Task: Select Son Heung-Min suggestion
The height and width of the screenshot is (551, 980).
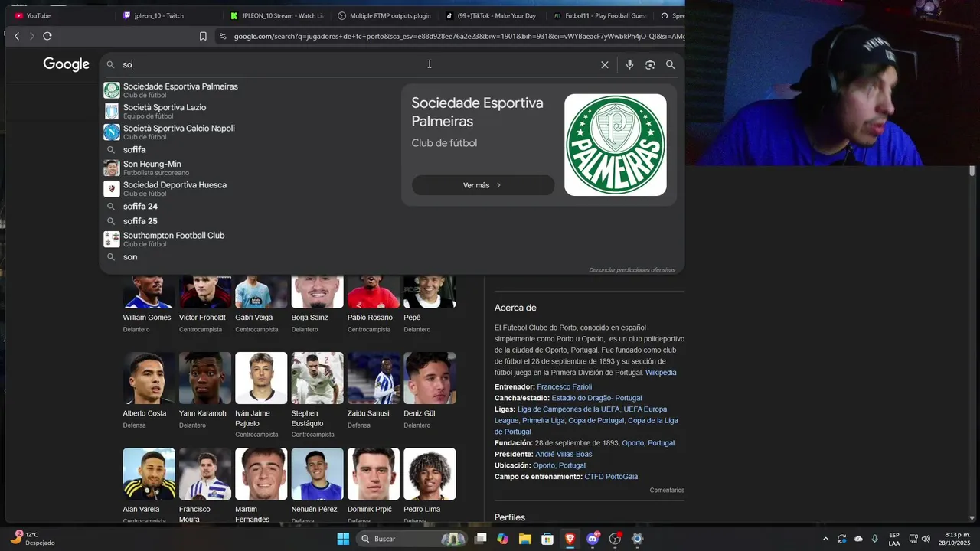Action: 249,168
